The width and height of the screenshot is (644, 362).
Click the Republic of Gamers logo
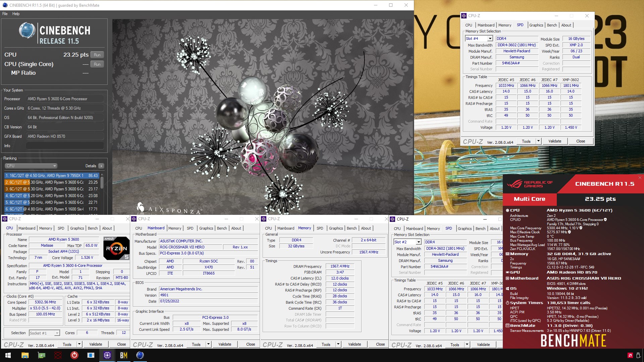(530, 184)
